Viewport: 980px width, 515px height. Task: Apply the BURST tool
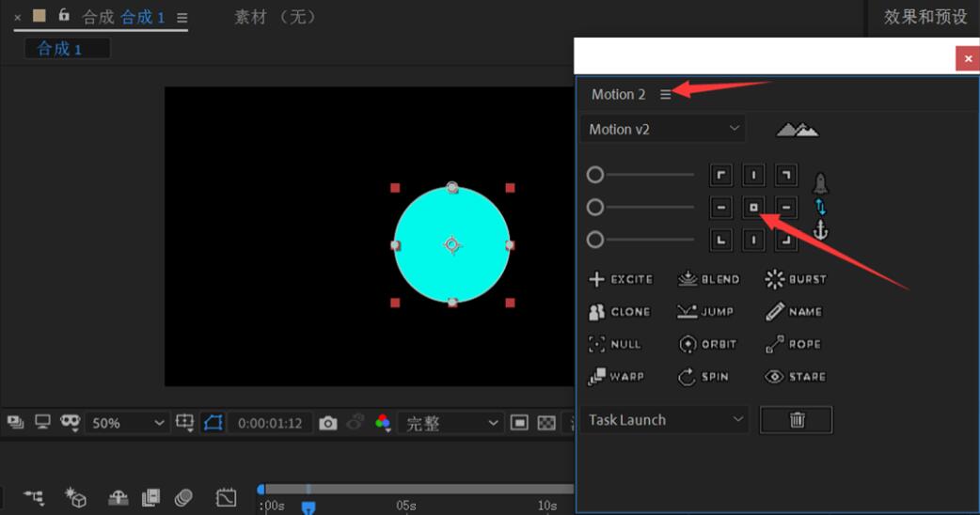tap(796, 279)
